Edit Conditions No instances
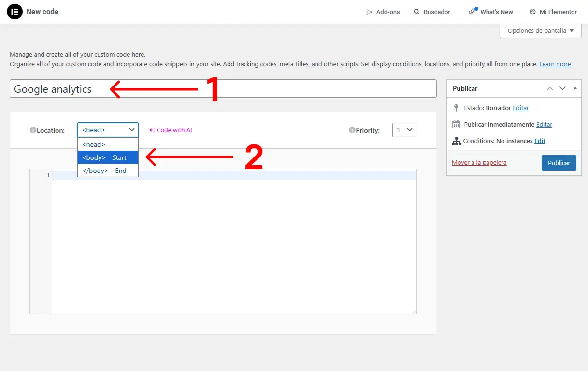 pyautogui.click(x=540, y=141)
